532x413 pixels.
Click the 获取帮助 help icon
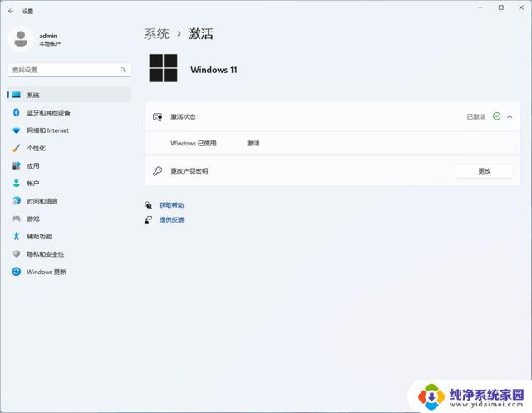148,204
